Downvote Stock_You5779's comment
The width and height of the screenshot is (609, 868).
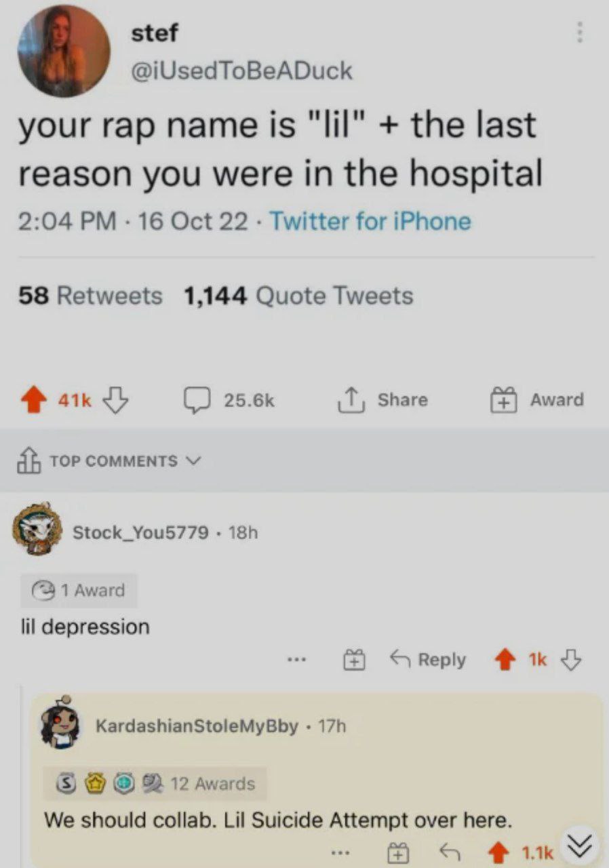click(x=572, y=660)
